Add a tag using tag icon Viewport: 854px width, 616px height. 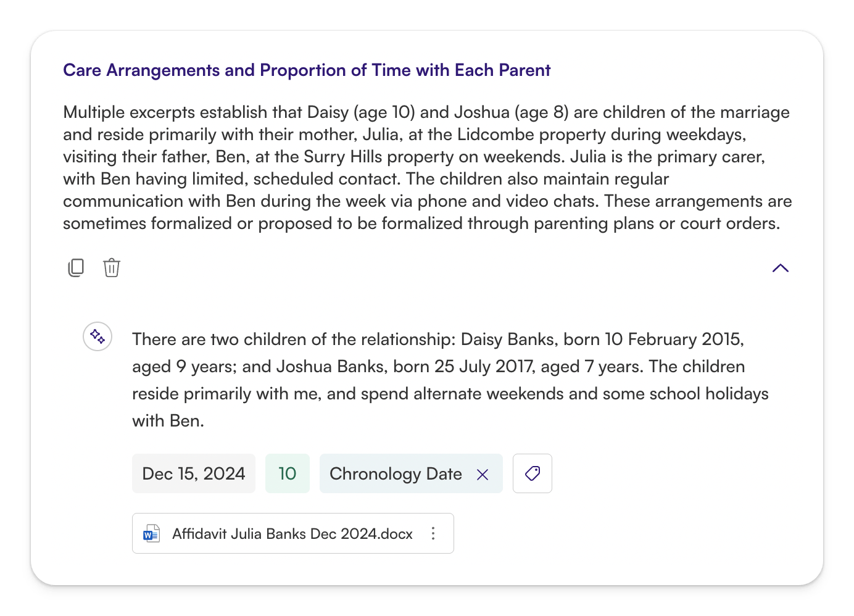(532, 473)
